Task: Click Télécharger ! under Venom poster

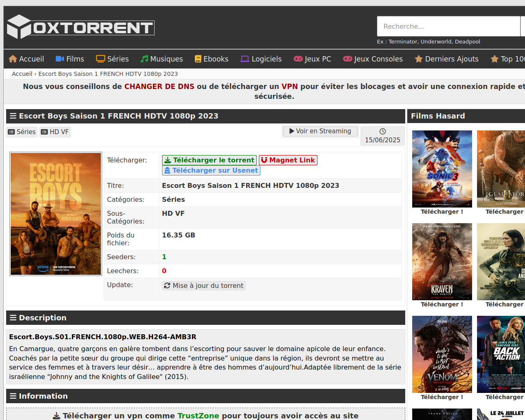Action: coord(442,397)
